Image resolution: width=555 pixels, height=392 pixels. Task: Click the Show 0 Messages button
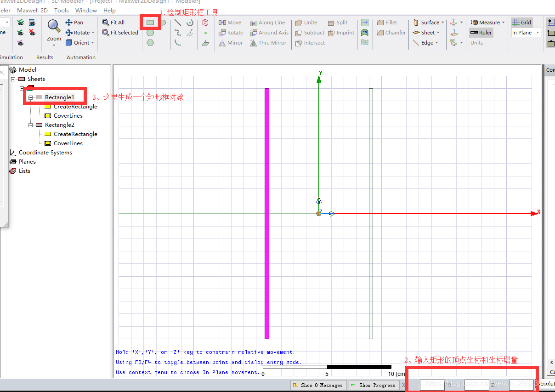(x=317, y=385)
